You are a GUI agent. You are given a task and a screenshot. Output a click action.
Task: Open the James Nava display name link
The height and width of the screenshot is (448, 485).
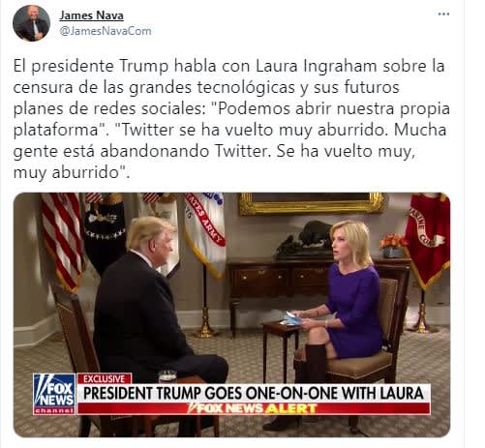click(91, 15)
